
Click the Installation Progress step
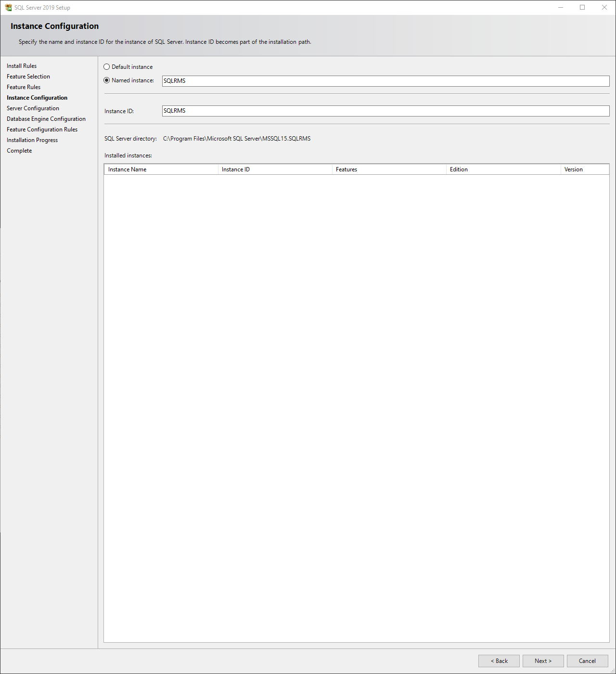tap(32, 140)
